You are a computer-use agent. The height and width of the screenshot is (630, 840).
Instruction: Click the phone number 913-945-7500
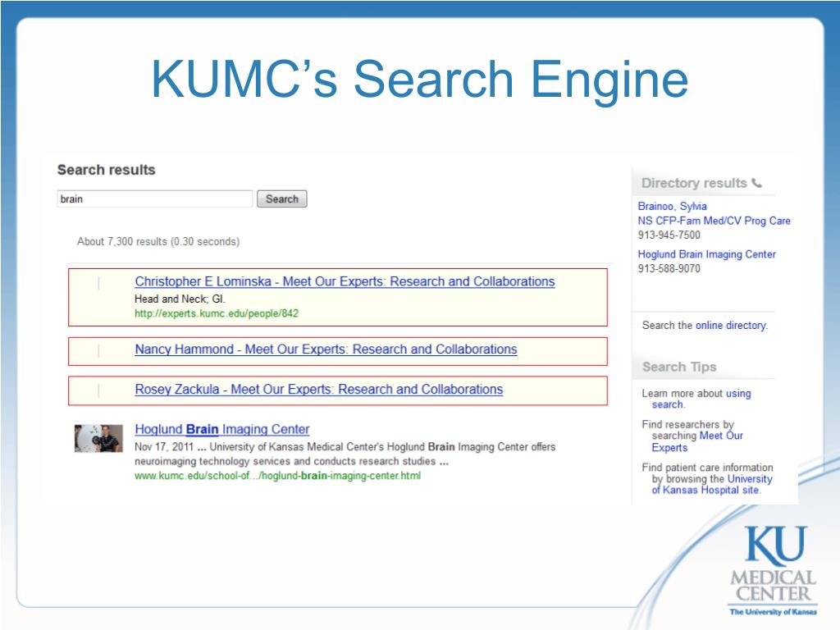pyautogui.click(x=669, y=235)
